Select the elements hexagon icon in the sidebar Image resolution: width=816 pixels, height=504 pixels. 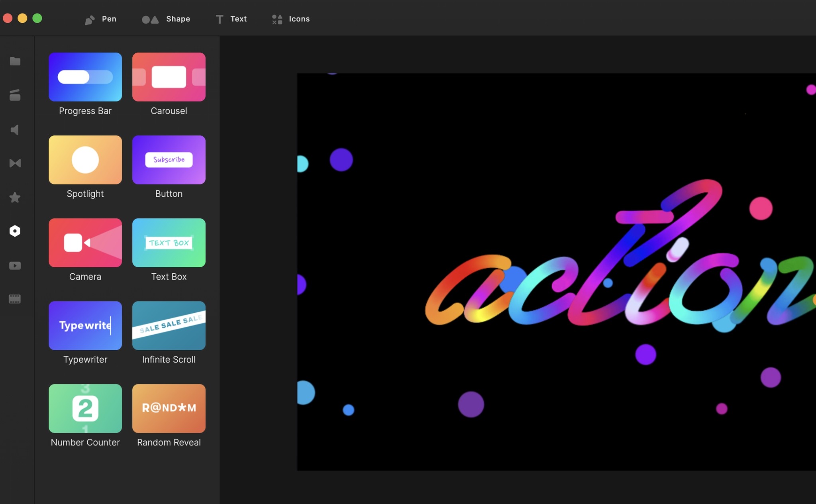[15, 230]
